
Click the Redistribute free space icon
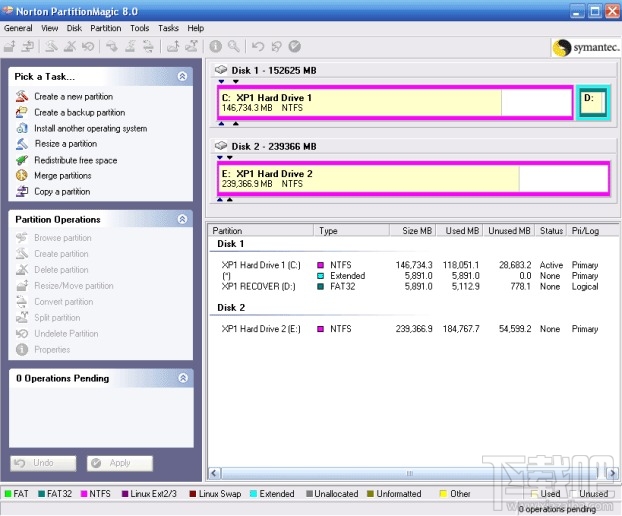(22, 160)
